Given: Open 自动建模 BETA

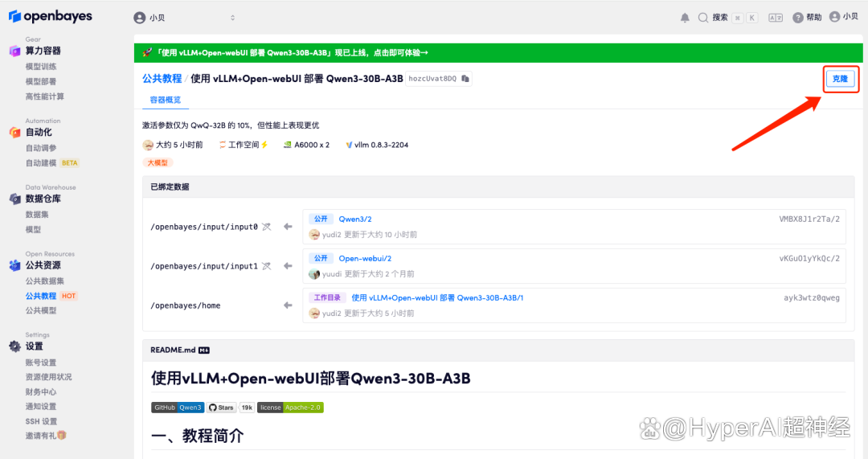Looking at the screenshot, I should click(52, 163).
